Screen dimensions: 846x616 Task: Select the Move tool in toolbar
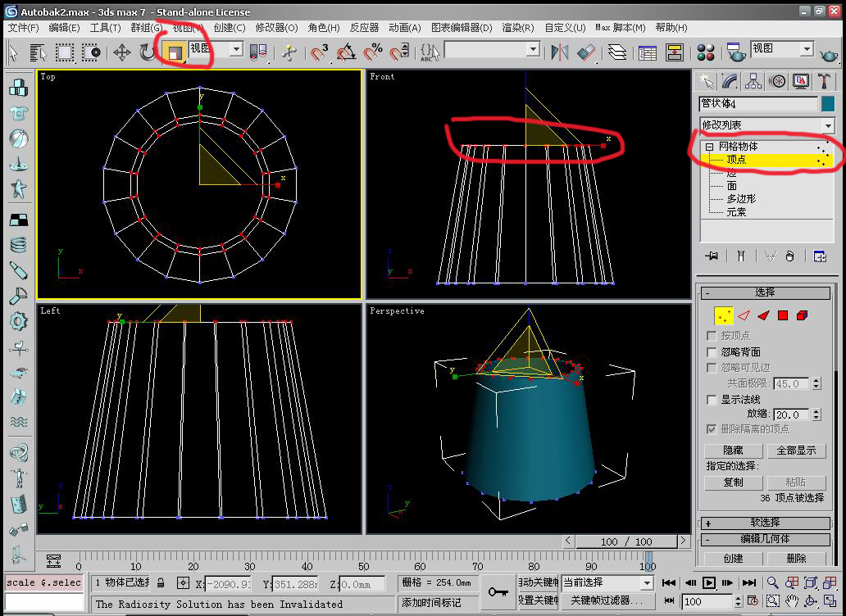122,52
